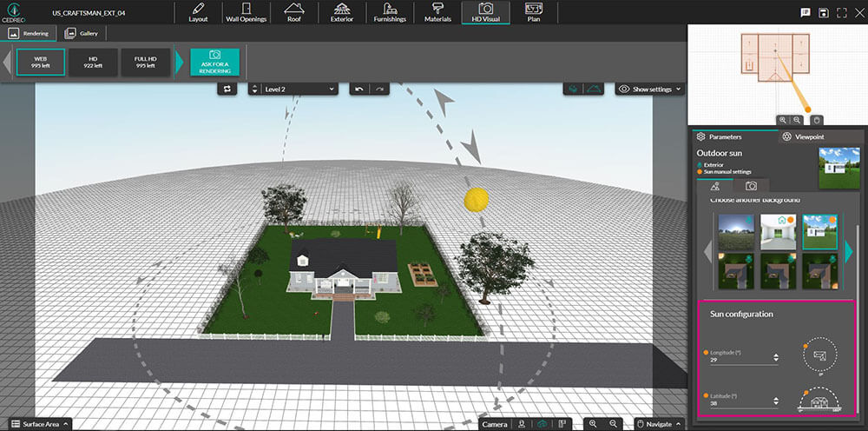
Task: Expand the Navigate mode menu
Action: point(660,423)
